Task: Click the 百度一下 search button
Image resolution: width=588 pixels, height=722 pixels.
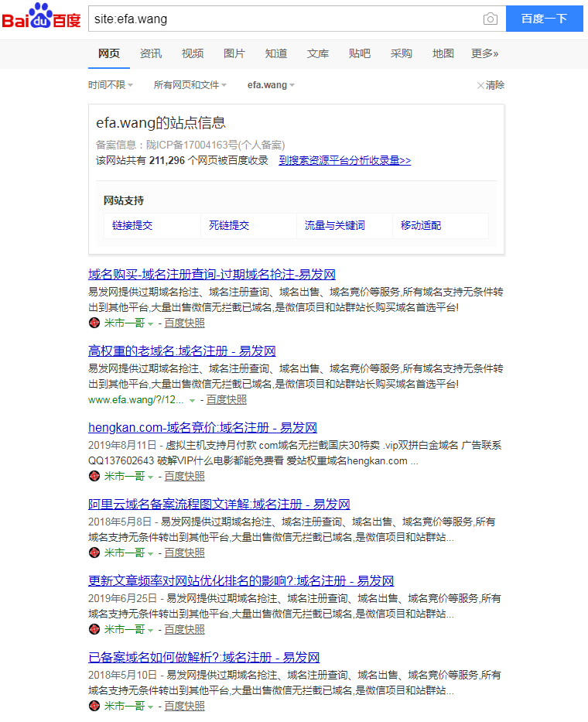Action: point(544,19)
